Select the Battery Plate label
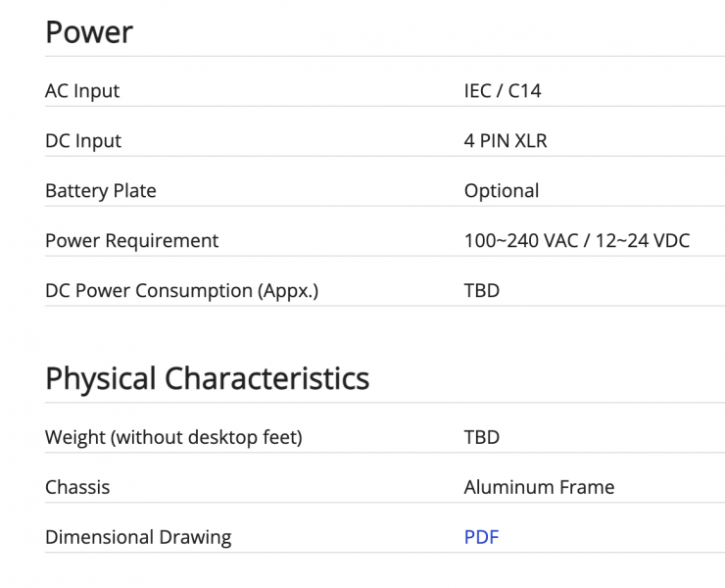This screenshot has height=588, width=725. (x=100, y=191)
